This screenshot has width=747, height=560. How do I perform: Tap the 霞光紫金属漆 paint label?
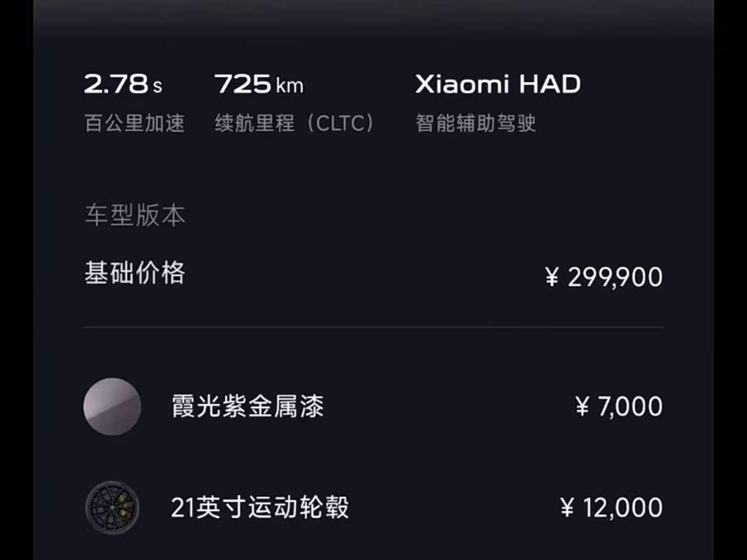(247, 407)
